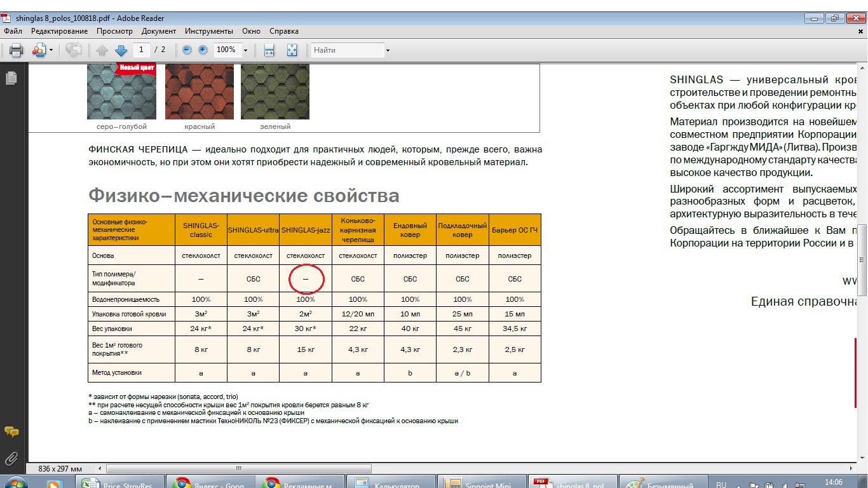The image size is (868, 488).
Task: Expand the Find options dropdown arrow
Action: click(x=388, y=50)
